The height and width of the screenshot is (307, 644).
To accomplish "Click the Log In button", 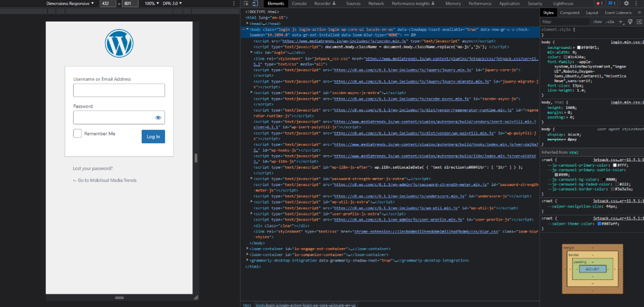I will coord(153,137).
